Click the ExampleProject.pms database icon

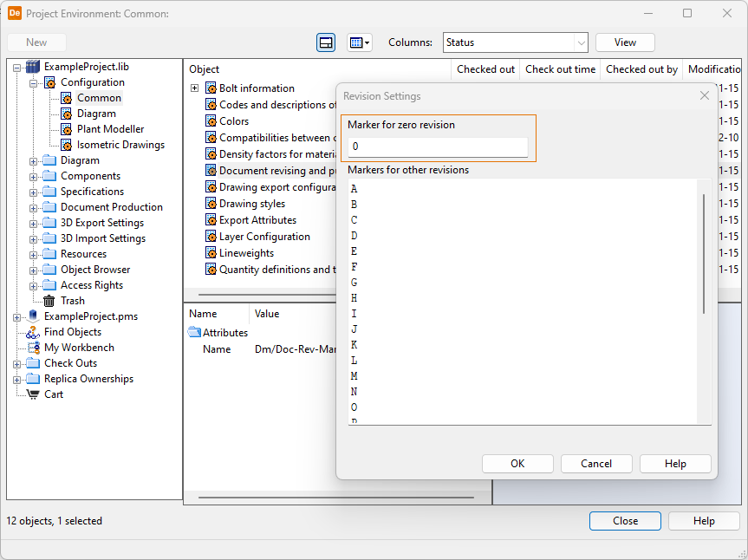[x=33, y=316]
